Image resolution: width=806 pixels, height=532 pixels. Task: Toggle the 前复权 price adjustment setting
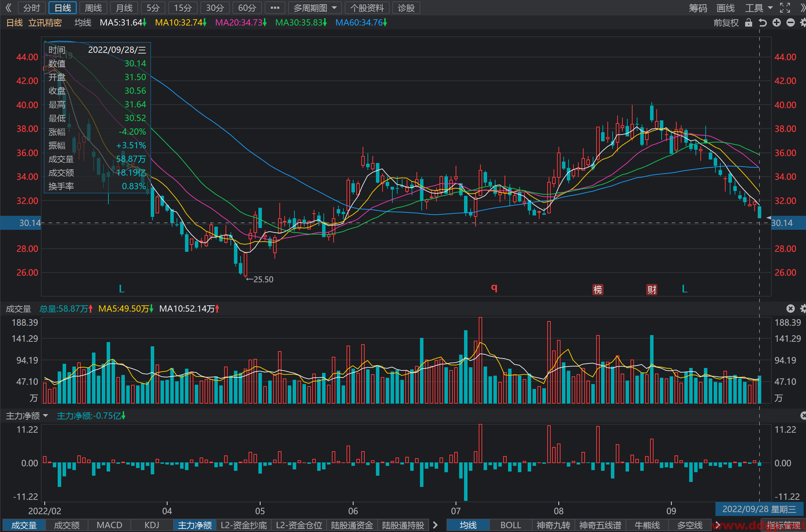coord(726,23)
